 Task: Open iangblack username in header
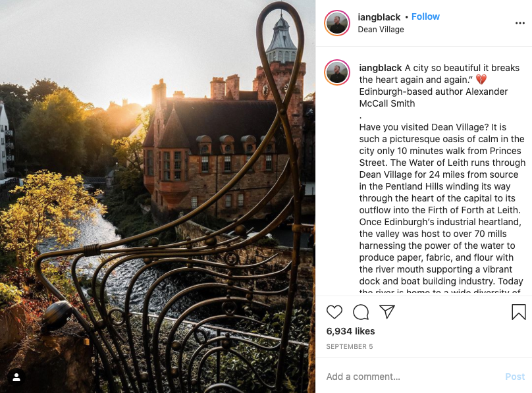pos(379,17)
